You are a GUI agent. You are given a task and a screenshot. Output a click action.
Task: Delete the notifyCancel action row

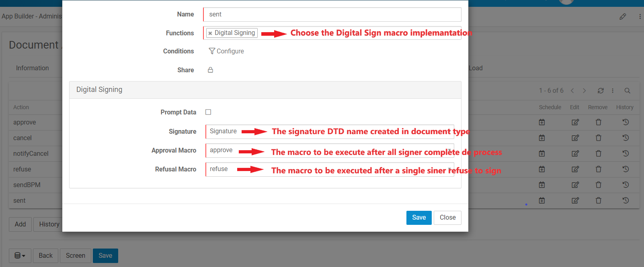pos(598,153)
